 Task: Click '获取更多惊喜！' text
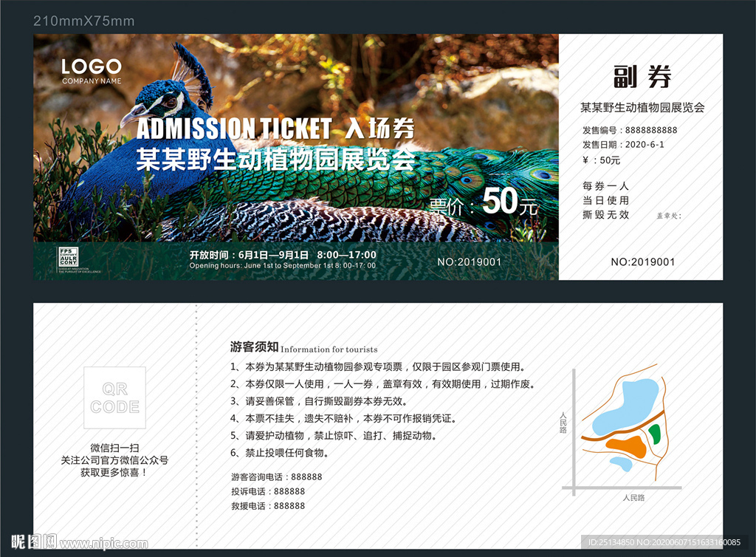pyautogui.click(x=114, y=473)
